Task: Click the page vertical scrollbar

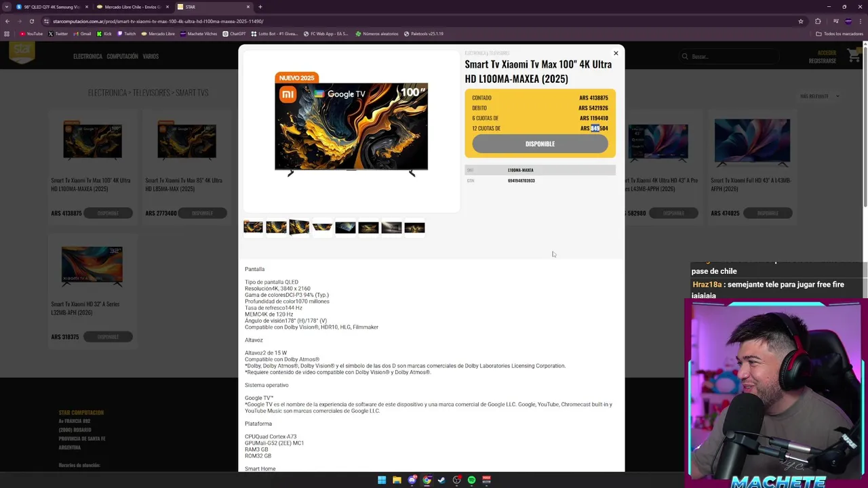Action: [865, 125]
